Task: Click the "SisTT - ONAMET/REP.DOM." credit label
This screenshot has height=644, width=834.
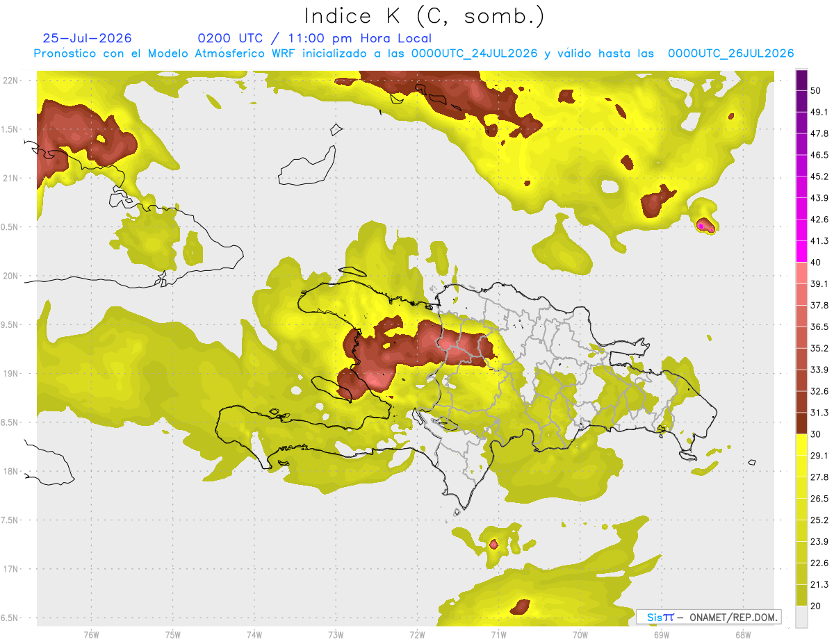Action: pos(709,617)
